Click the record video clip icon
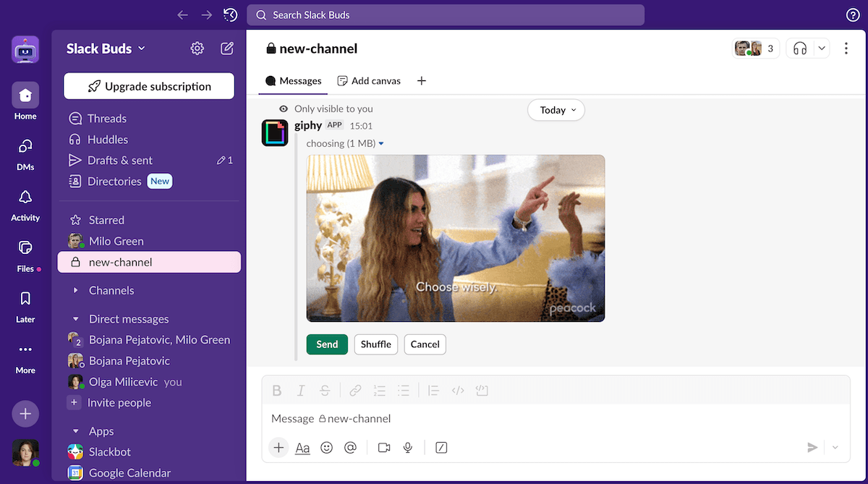 tap(384, 448)
